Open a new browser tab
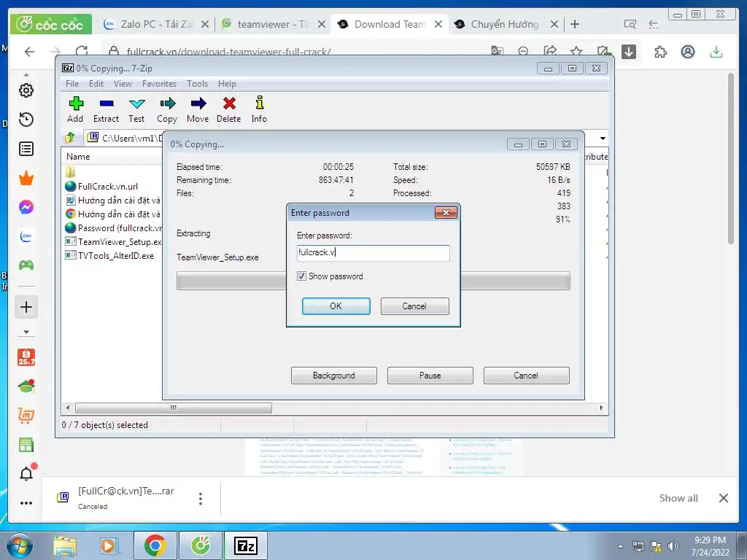This screenshot has width=747, height=560. (575, 24)
